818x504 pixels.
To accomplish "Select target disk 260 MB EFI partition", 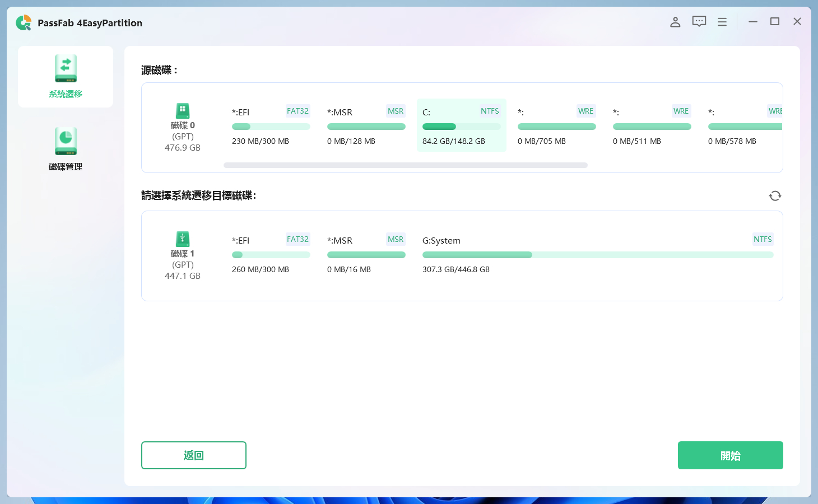I will pyautogui.click(x=271, y=255).
